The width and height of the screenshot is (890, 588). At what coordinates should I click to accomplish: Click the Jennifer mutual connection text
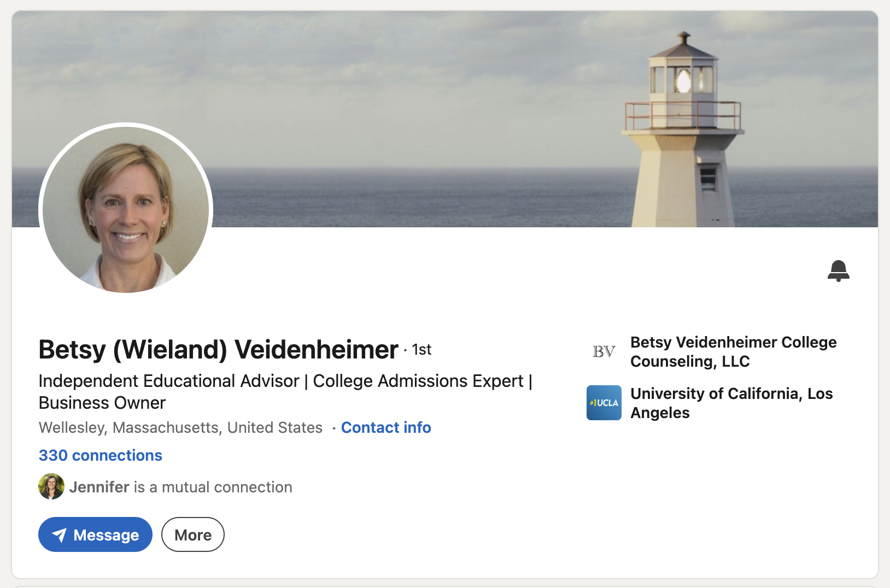(x=180, y=487)
